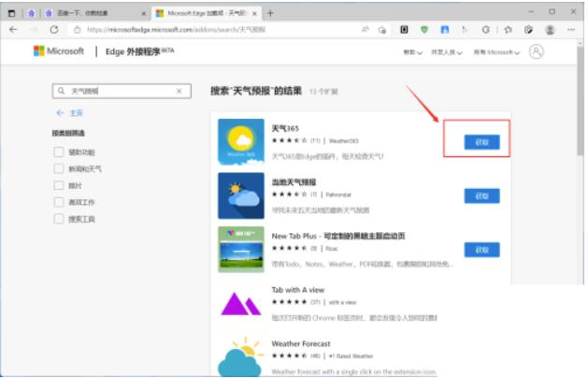Click the browser address bar URL

coord(177,30)
